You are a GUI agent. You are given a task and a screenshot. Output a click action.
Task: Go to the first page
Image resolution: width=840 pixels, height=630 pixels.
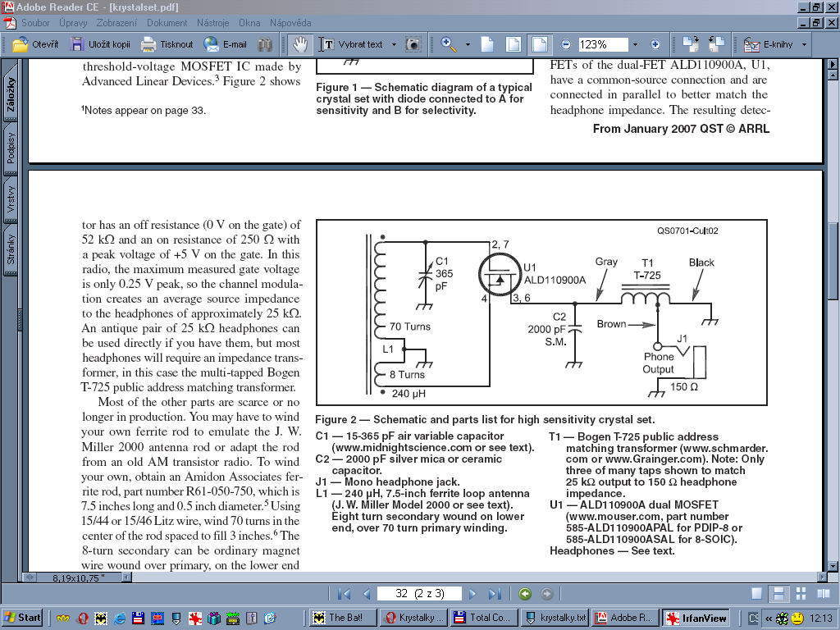coord(344,594)
